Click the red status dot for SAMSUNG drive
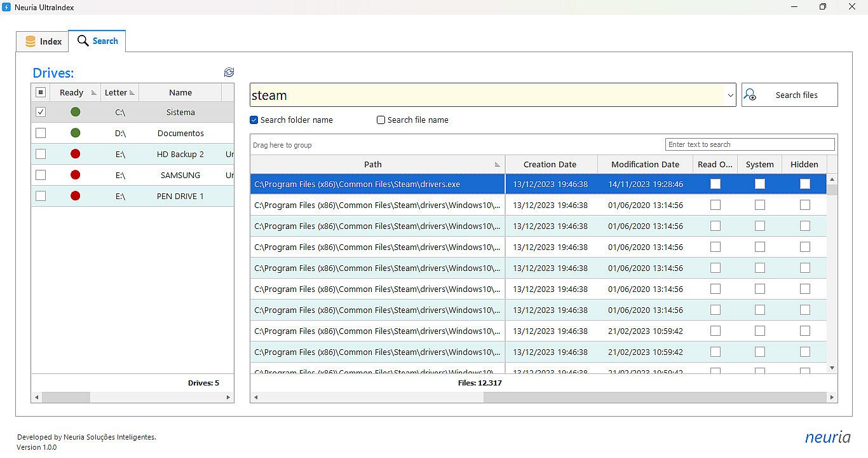Screen dimensions: 868x458 tap(76, 175)
